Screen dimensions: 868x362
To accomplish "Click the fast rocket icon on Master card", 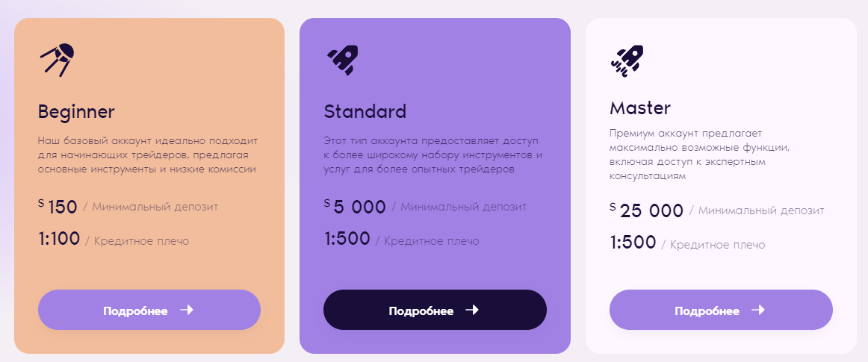I will 627,59.
